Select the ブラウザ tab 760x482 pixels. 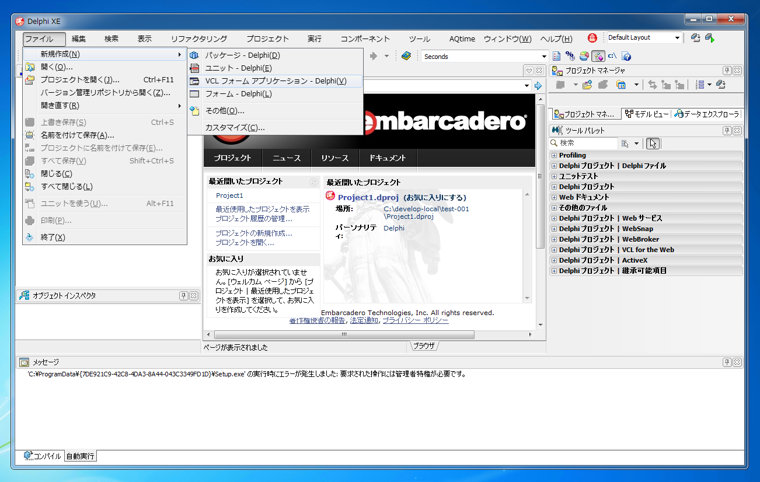424,346
